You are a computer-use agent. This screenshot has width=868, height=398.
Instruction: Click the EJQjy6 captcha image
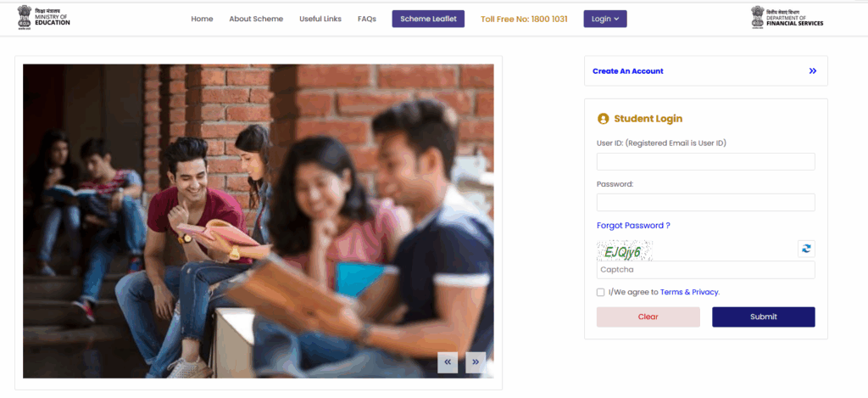[x=625, y=250]
